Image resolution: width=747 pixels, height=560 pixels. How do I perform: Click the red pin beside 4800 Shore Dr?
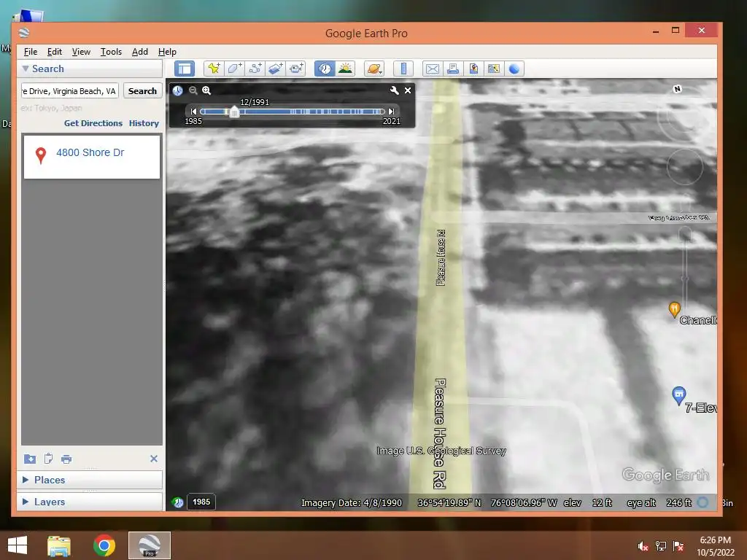[x=41, y=155]
